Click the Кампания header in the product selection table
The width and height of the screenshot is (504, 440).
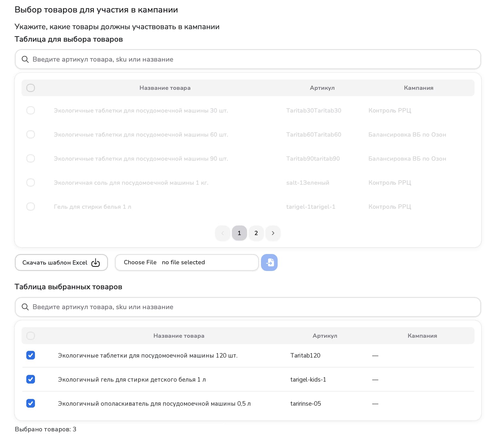[x=419, y=88]
